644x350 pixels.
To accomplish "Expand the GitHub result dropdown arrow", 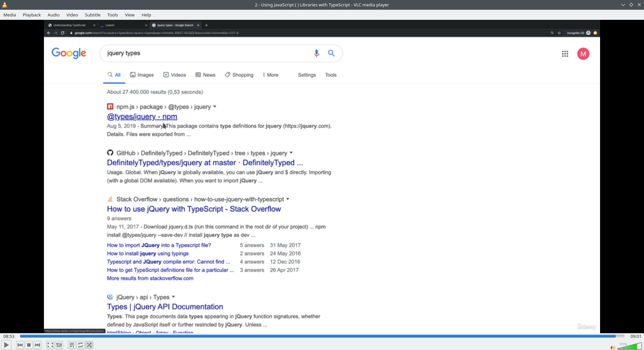I will [x=291, y=153].
